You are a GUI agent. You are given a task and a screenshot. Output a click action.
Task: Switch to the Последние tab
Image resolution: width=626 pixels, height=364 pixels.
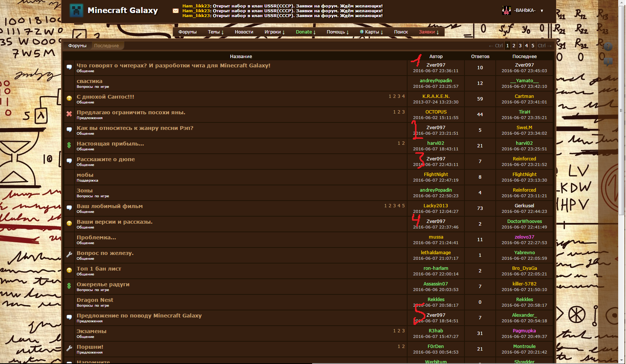coord(106,46)
